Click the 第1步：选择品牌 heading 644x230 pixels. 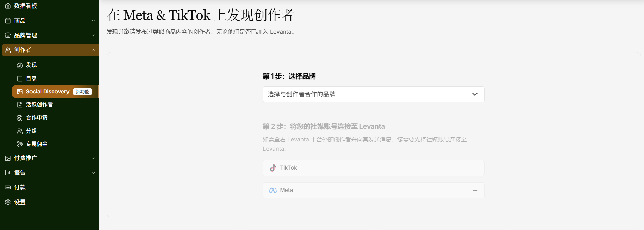click(289, 76)
